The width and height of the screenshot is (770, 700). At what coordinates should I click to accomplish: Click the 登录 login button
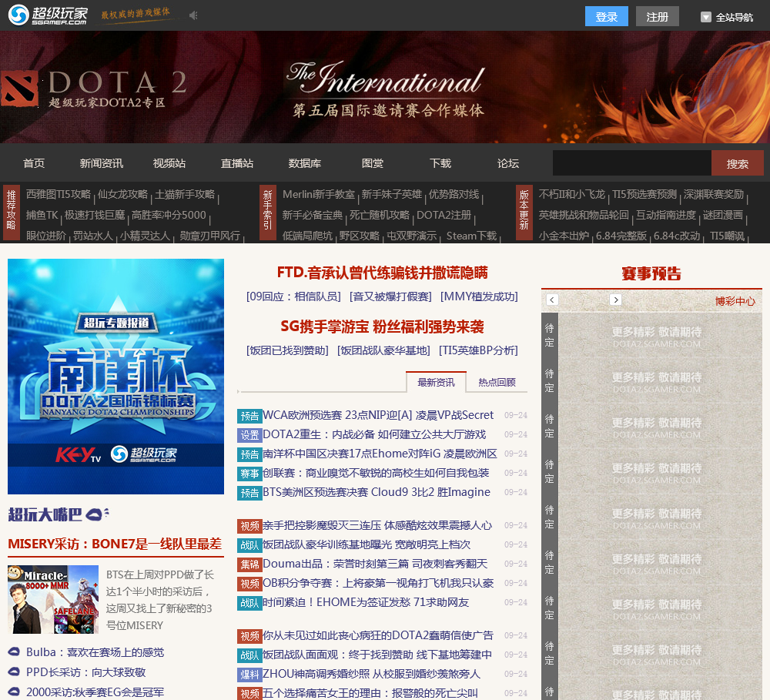607,16
